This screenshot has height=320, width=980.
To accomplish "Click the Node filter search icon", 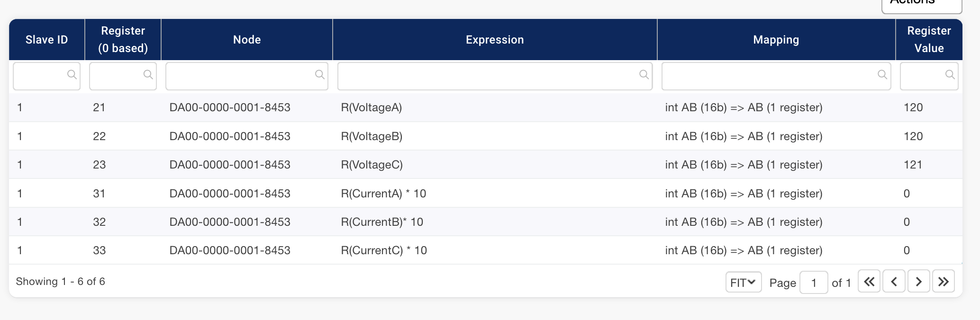I will click(x=320, y=74).
